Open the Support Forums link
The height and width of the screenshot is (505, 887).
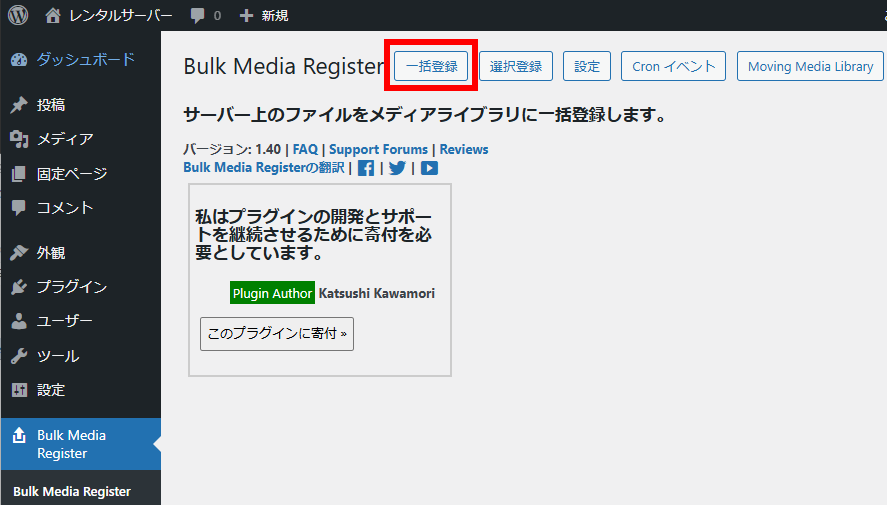[x=378, y=149]
